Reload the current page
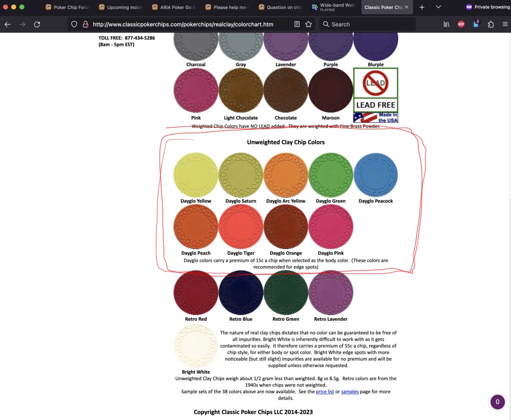The image size is (511, 420). click(x=37, y=24)
